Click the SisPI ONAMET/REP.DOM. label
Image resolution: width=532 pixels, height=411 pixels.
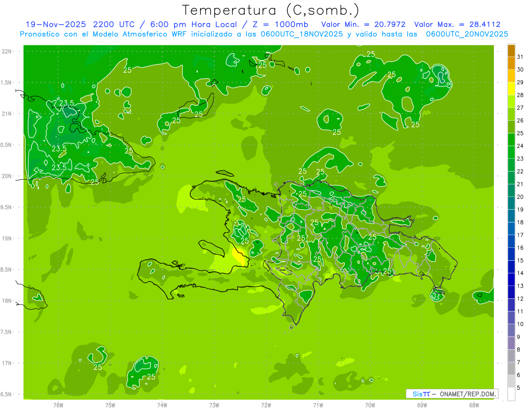(x=452, y=394)
